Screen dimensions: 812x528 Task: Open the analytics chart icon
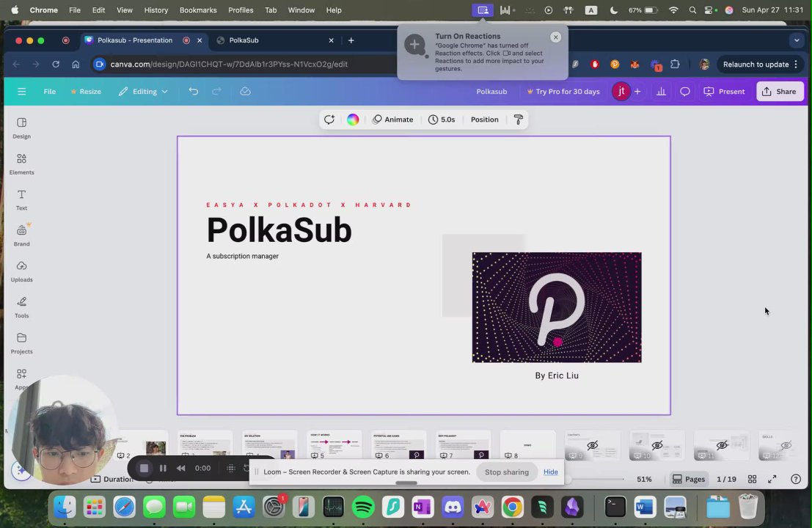coord(662,92)
